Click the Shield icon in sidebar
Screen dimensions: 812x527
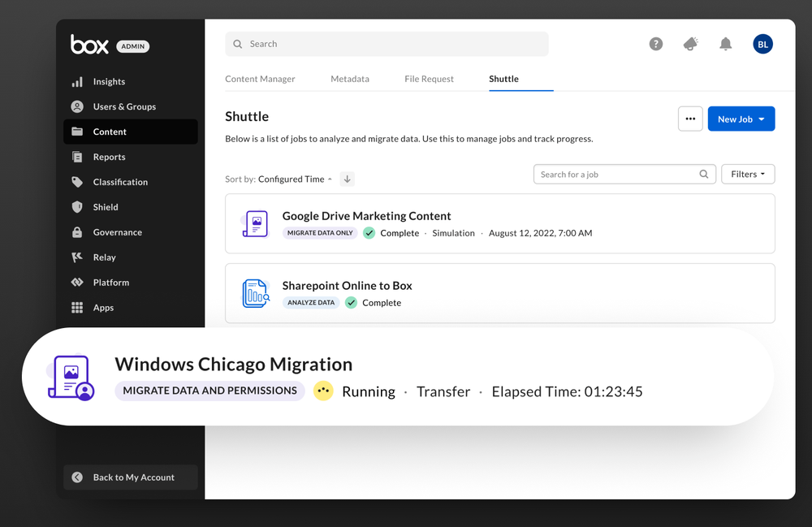pos(77,207)
